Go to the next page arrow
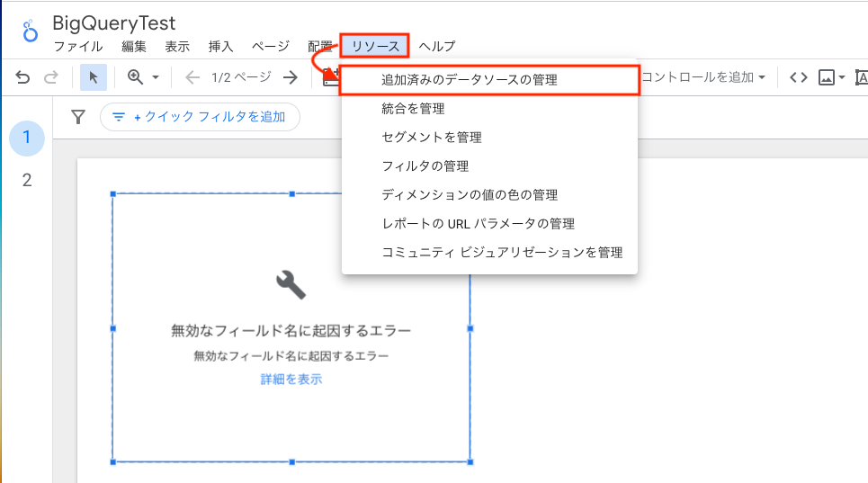The image size is (868, 483). 290,77
